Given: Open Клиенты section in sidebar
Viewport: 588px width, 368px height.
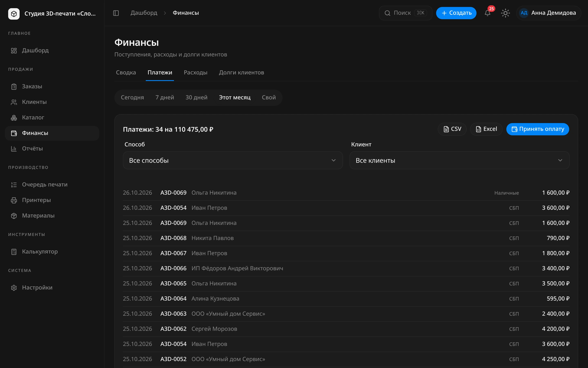Looking at the screenshot, I should pyautogui.click(x=52, y=102).
